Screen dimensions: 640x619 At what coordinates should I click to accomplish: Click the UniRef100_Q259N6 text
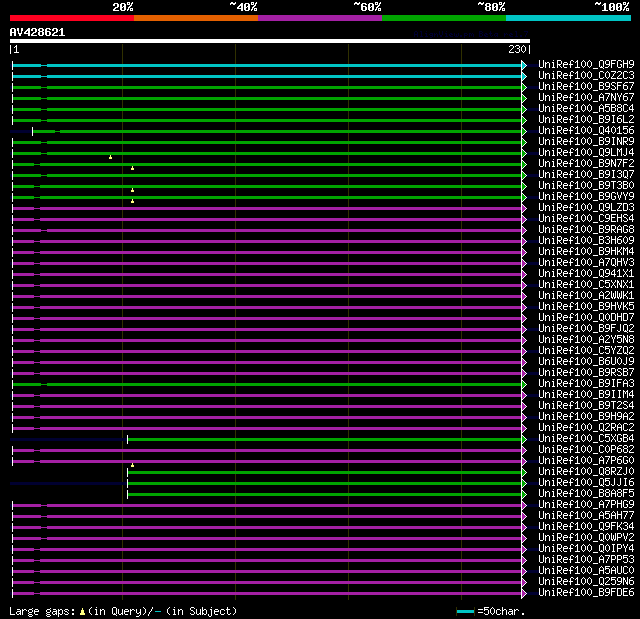pos(586,582)
